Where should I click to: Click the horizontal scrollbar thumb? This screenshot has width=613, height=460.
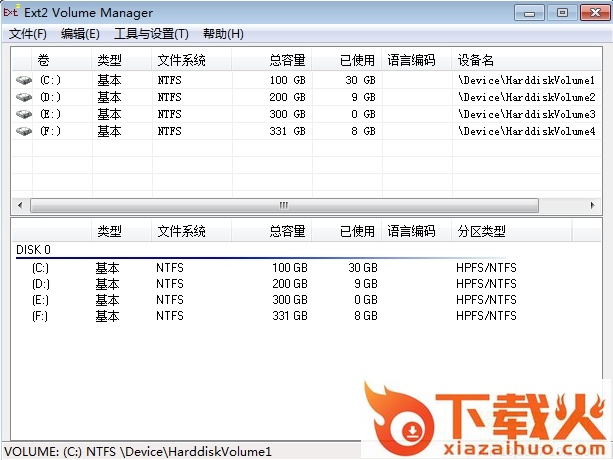tap(283, 205)
